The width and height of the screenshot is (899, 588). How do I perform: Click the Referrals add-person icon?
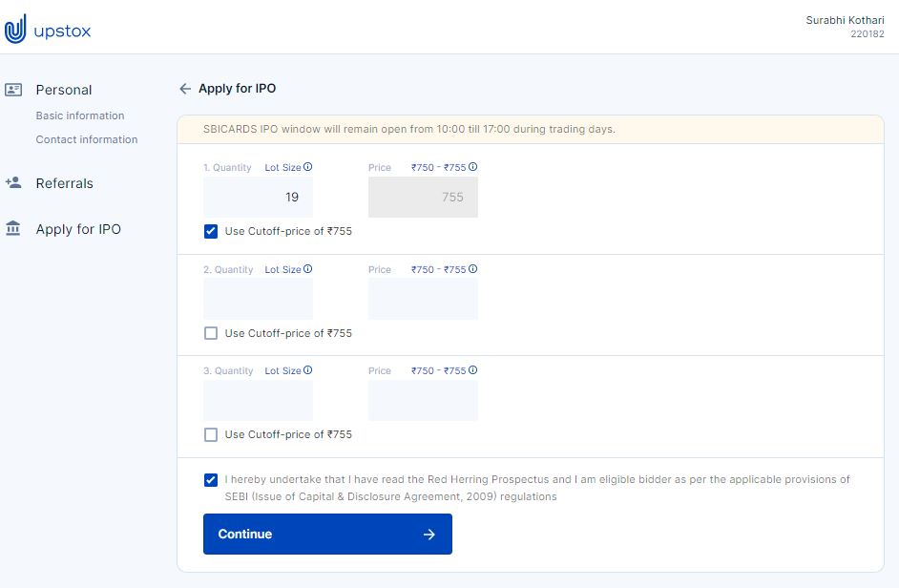tap(13, 182)
